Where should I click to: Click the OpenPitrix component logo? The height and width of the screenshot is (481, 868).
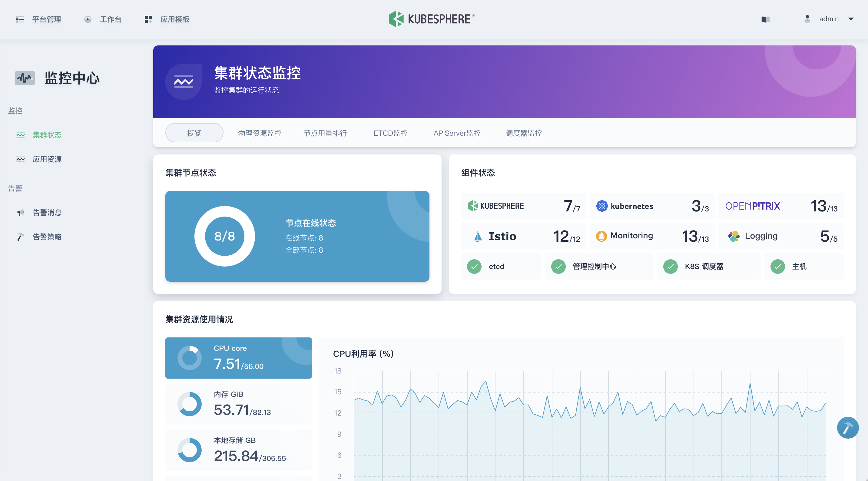point(752,206)
